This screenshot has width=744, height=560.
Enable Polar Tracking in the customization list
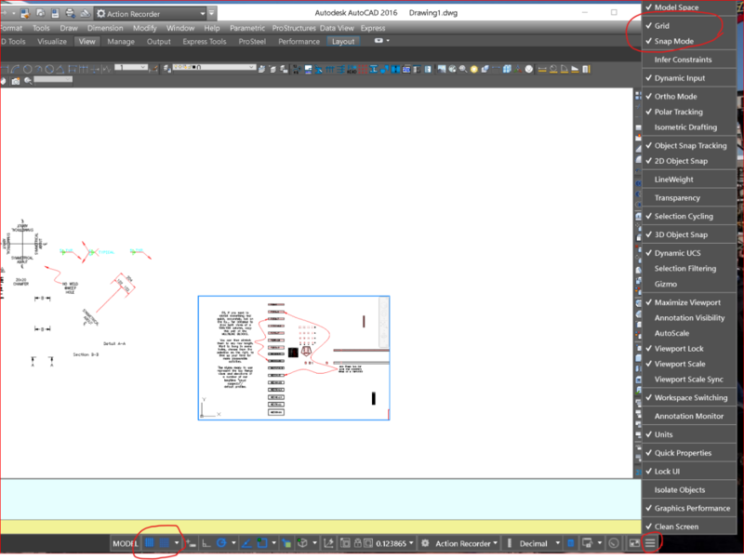(x=678, y=112)
